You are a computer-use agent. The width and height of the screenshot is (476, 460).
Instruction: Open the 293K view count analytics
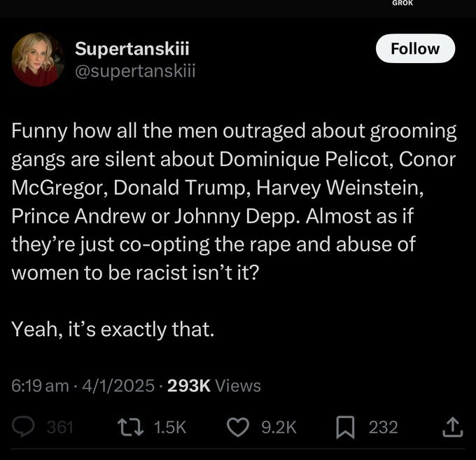189,386
